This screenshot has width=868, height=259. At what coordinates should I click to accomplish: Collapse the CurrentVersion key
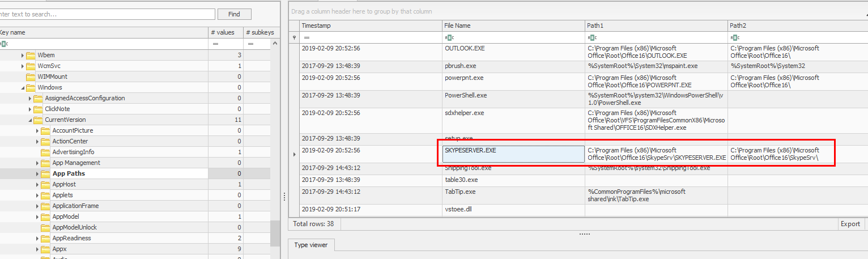point(30,120)
